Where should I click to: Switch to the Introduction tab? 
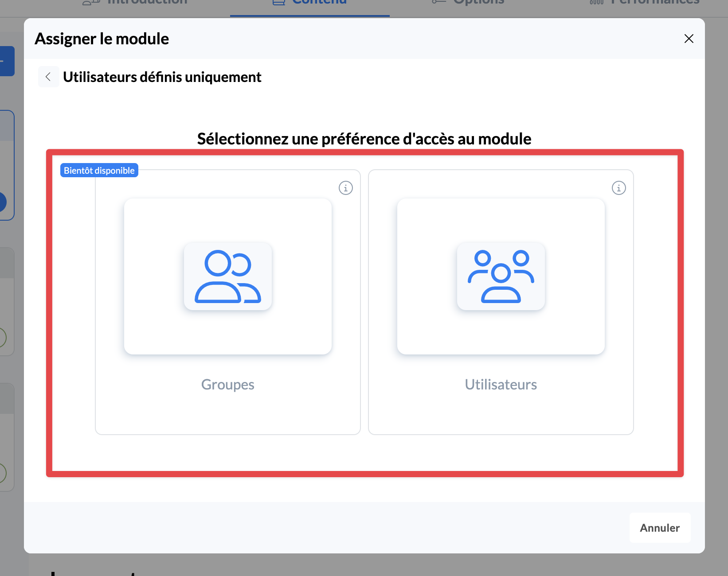147,2
